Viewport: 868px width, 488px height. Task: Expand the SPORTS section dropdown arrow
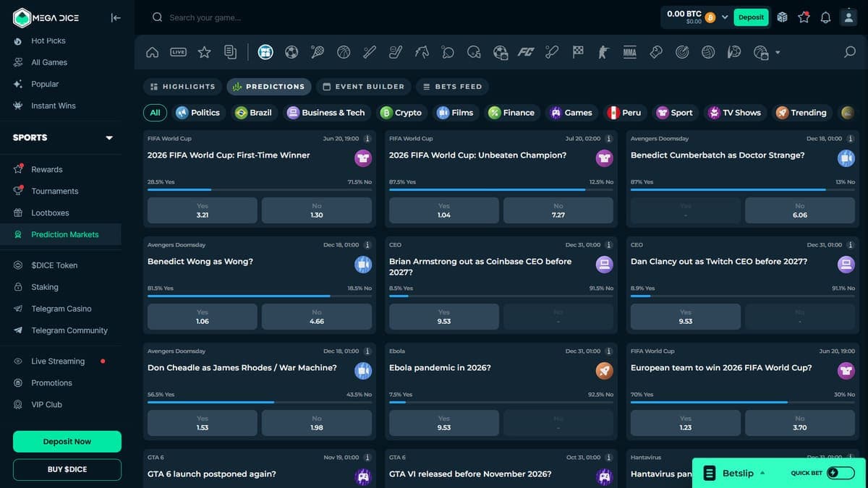click(109, 137)
